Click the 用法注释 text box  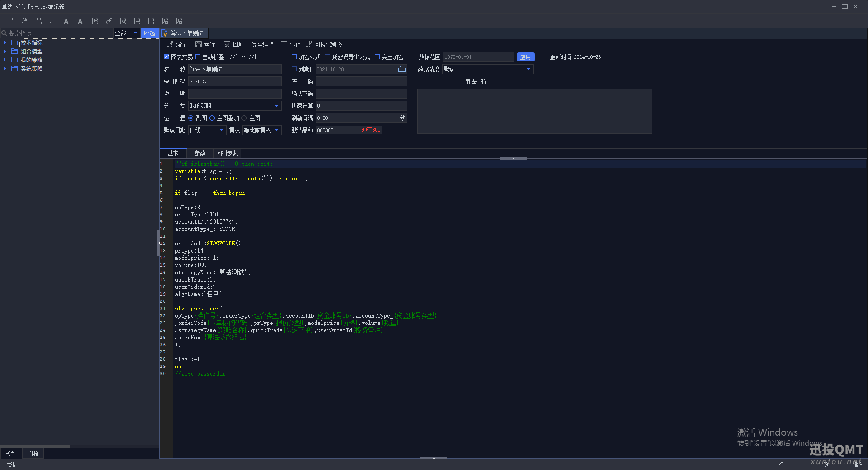534,111
